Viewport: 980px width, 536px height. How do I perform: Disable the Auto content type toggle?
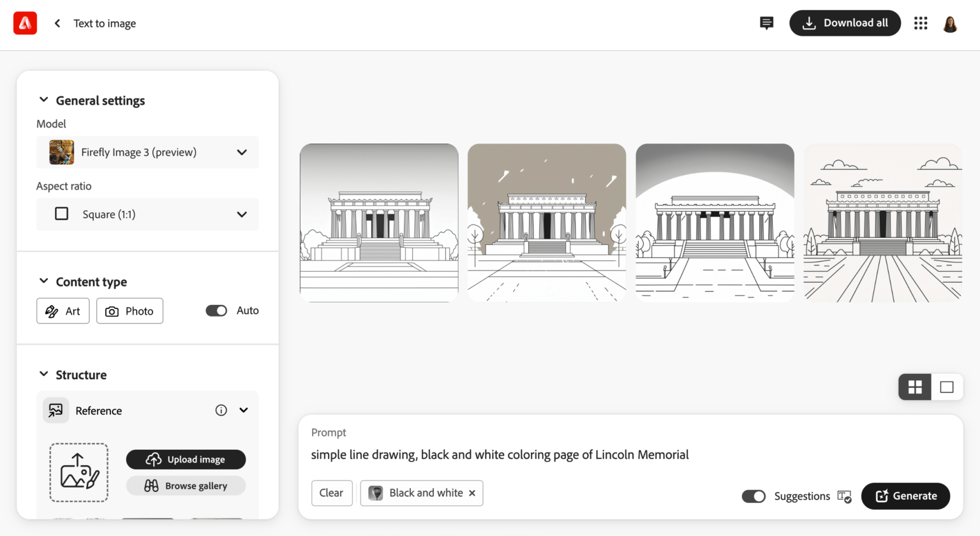tap(216, 310)
